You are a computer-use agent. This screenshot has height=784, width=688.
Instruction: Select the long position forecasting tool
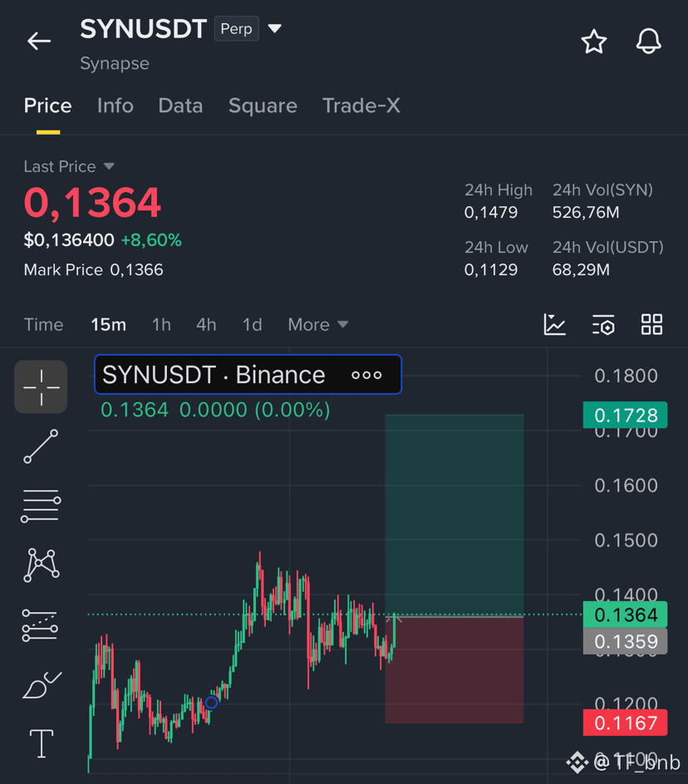click(41, 625)
